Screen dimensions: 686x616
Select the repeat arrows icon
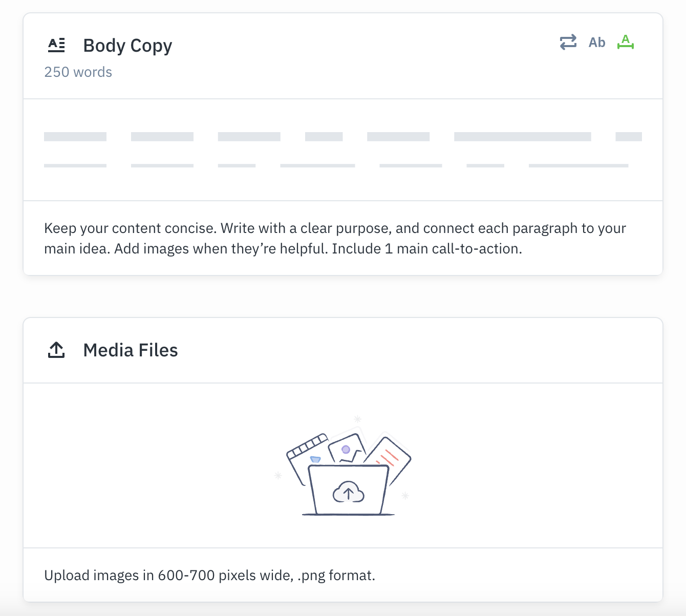pos(568,42)
